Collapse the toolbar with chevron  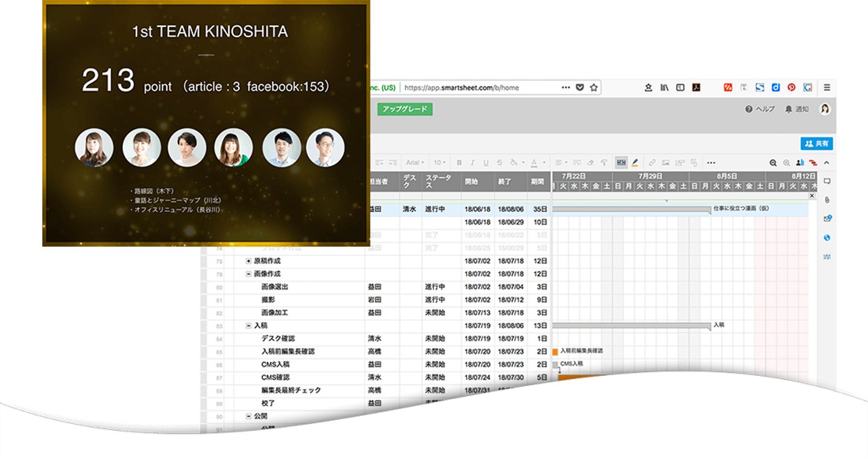tap(826, 162)
